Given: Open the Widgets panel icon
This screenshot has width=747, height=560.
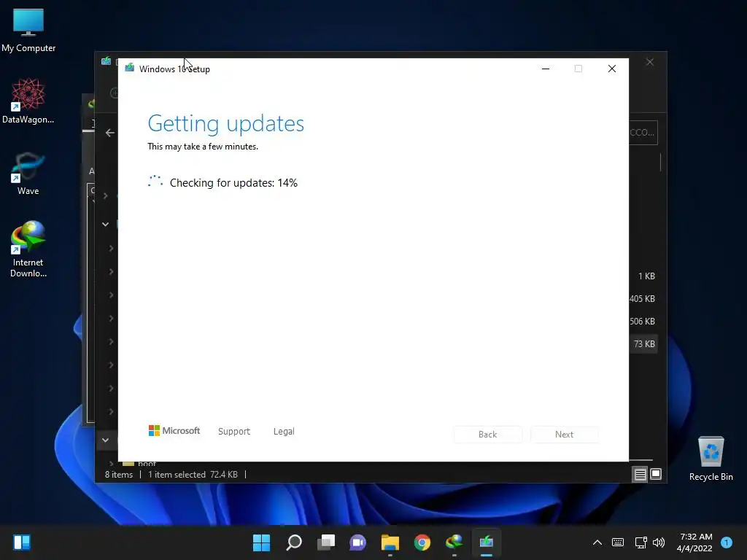Looking at the screenshot, I should (22, 542).
